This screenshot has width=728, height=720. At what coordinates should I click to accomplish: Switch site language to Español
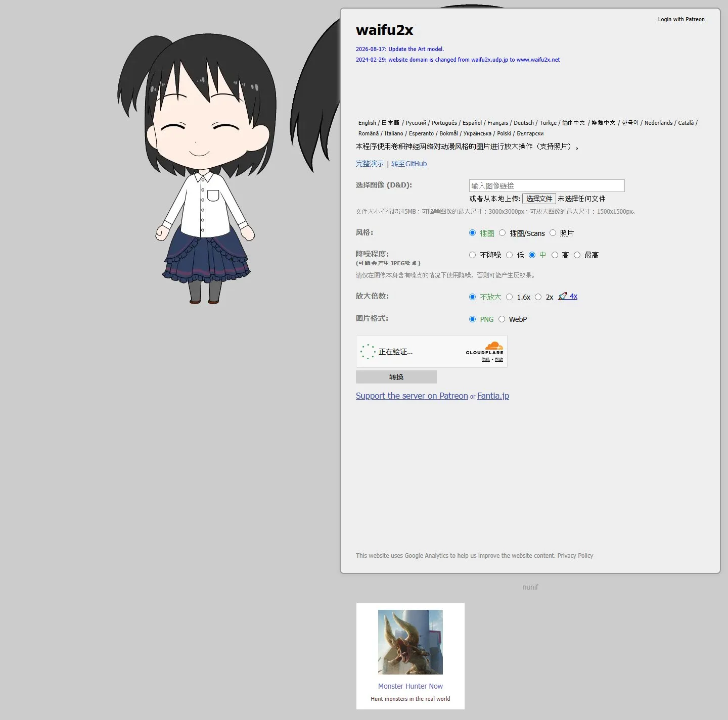(472, 123)
